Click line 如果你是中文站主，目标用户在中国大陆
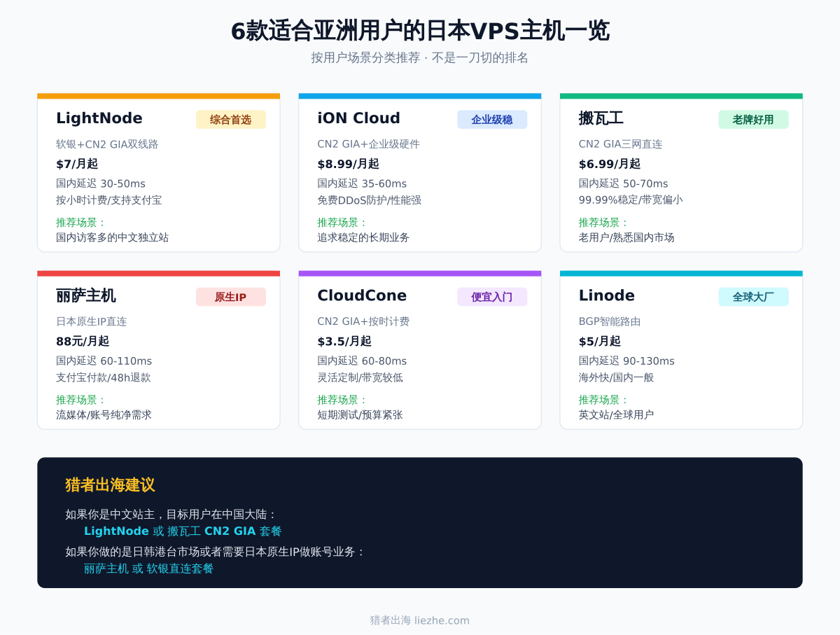The height and width of the screenshot is (635, 840). click(x=171, y=514)
